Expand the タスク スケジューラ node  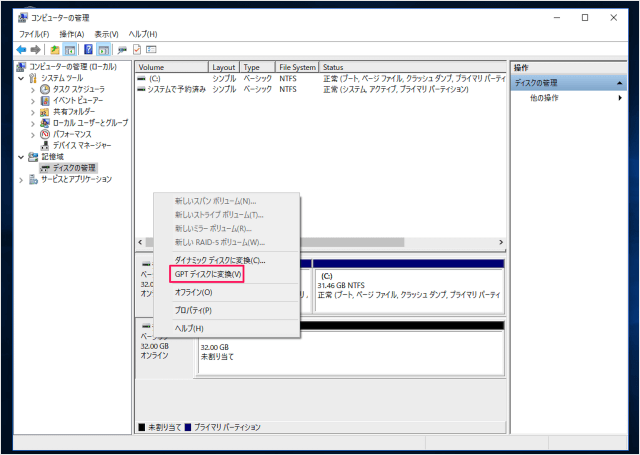[x=33, y=89]
